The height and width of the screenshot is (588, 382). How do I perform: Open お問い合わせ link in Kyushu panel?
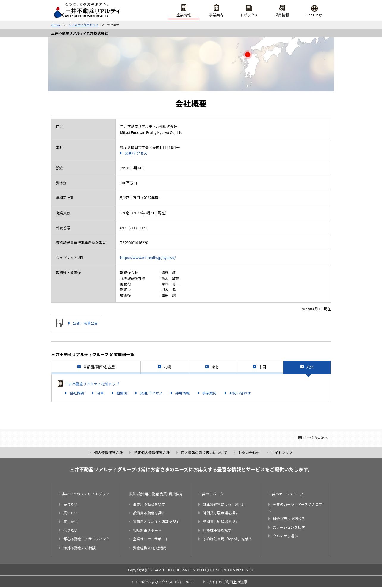tap(240, 393)
